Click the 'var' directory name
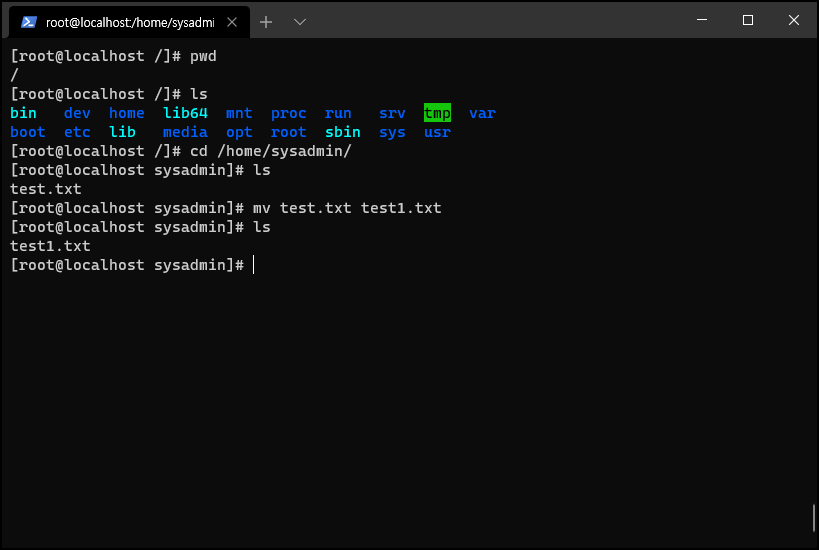 (x=482, y=113)
